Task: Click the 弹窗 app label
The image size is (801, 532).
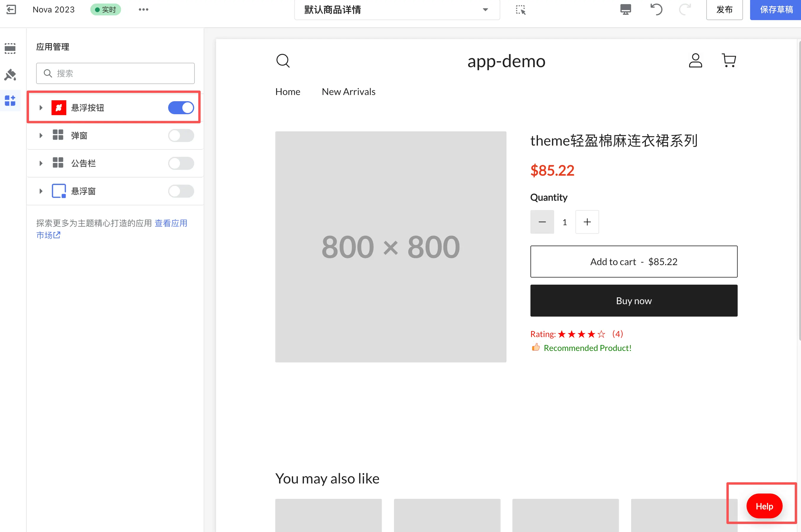Action: (79, 136)
